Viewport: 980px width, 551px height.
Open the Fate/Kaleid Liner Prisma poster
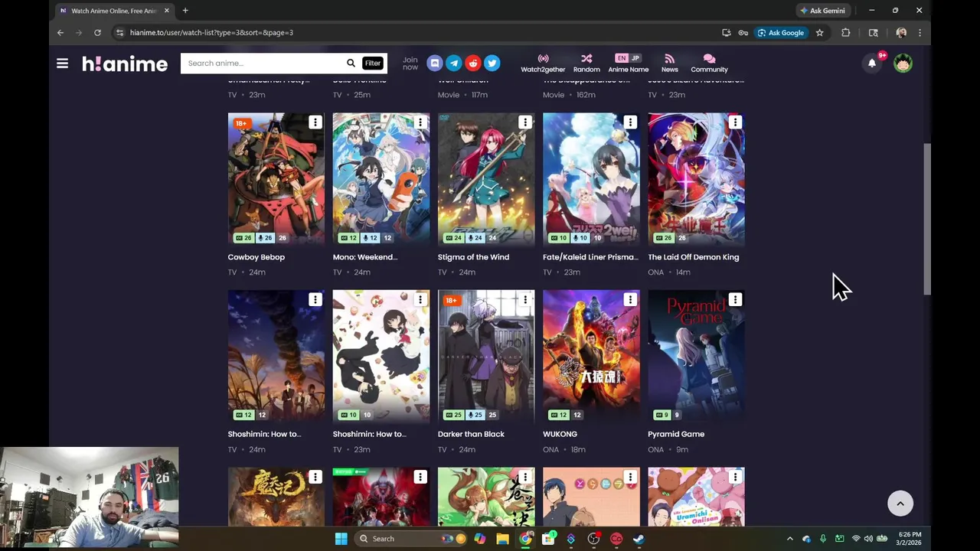pyautogui.click(x=591, y=179)
